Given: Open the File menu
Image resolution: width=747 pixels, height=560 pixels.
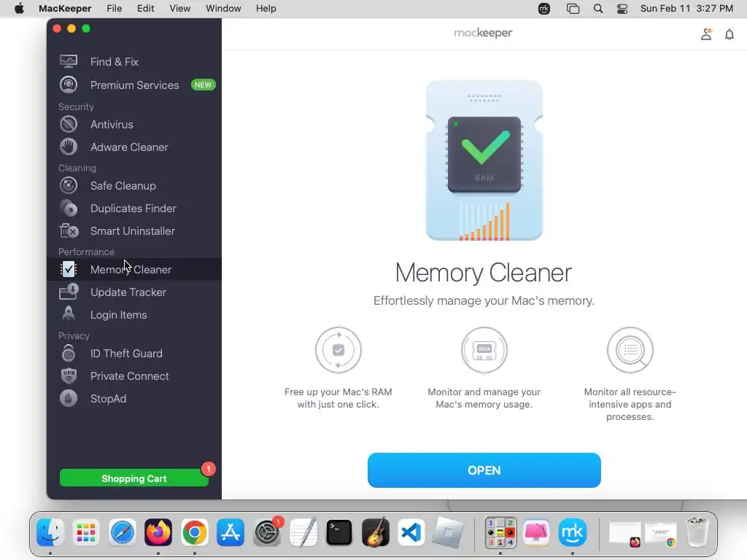Looking at the screenshot, I should tap(115, 9).
